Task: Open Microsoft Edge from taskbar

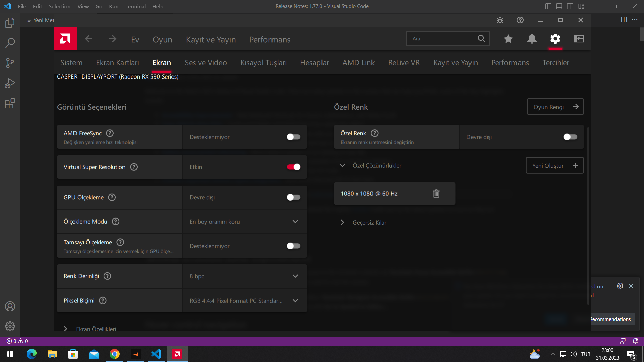Action: point(32,354)
